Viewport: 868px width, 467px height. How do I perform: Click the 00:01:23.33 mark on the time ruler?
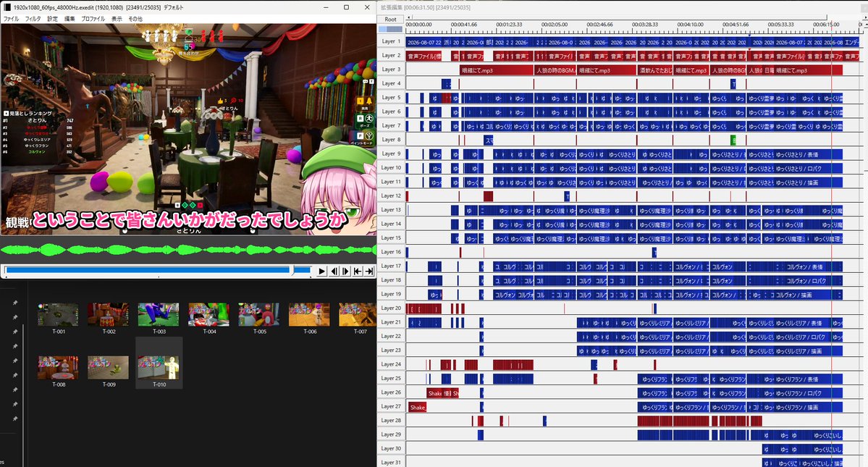(509, 25)
